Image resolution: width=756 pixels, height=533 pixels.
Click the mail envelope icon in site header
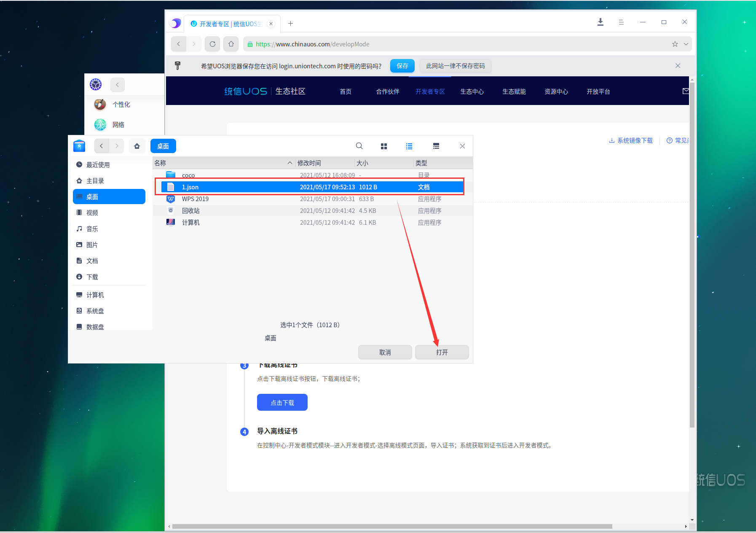tap(686, 91)
